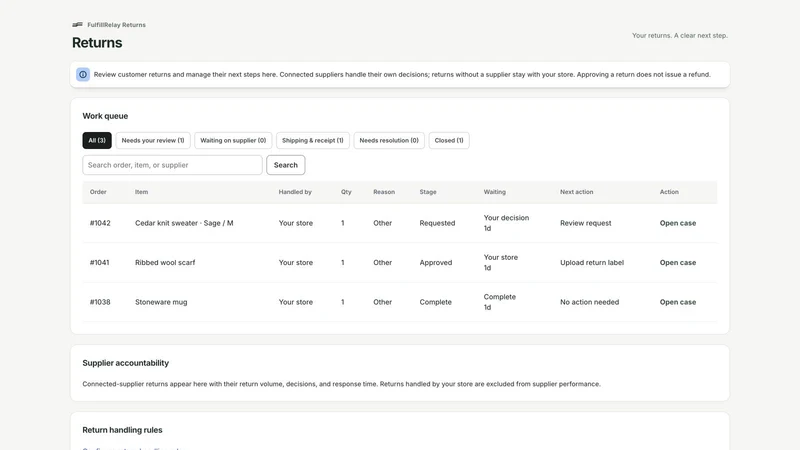
Task: Click the Upload return label next action
Action: point(592,262)
